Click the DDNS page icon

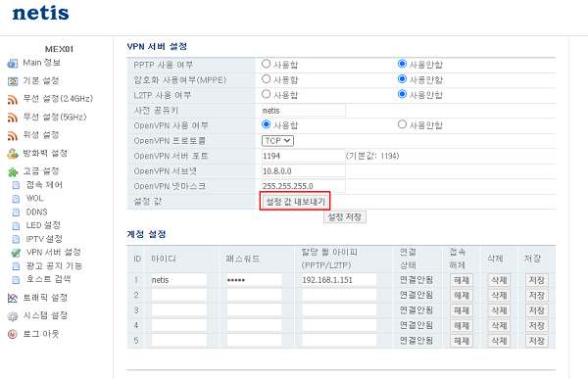[16, 213]
